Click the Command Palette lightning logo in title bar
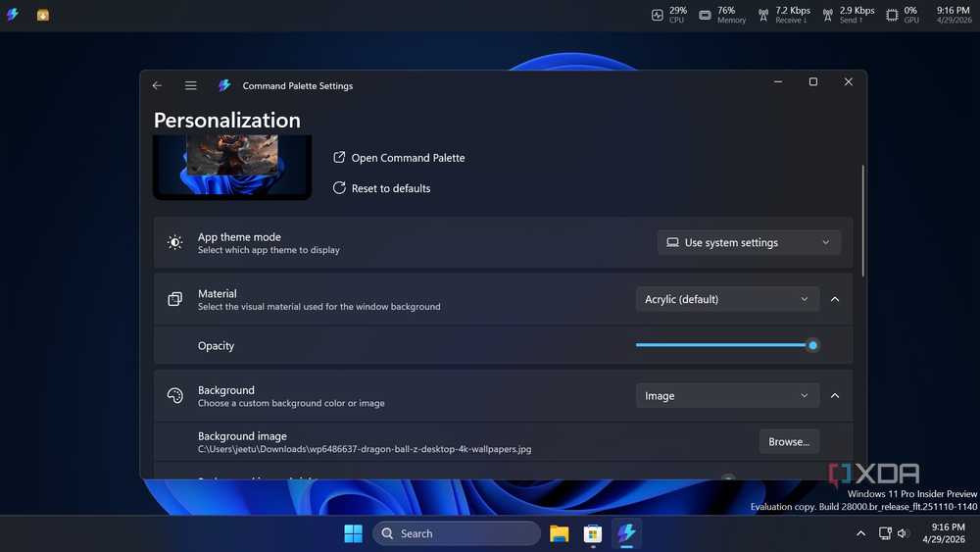Viewport: 980px width, 552px height. tap(224, 85)
